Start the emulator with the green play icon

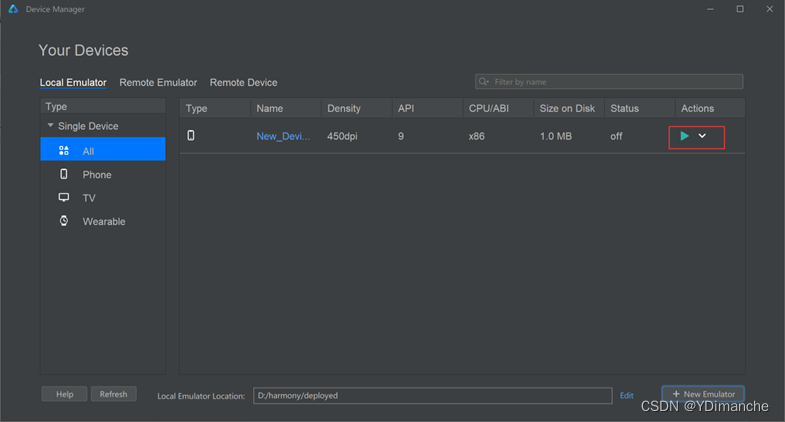[684, 136]
